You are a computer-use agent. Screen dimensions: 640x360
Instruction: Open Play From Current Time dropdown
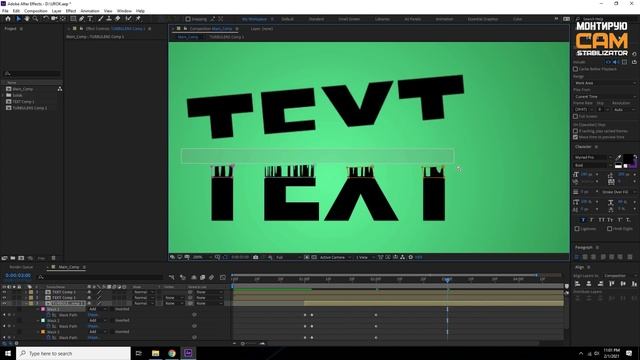click(x=605, y=97)
